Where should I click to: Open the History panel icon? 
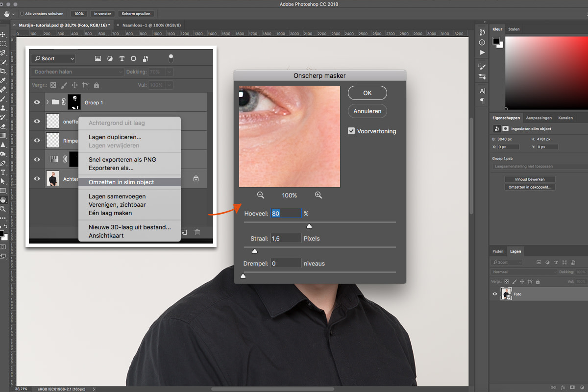point(482,33)
